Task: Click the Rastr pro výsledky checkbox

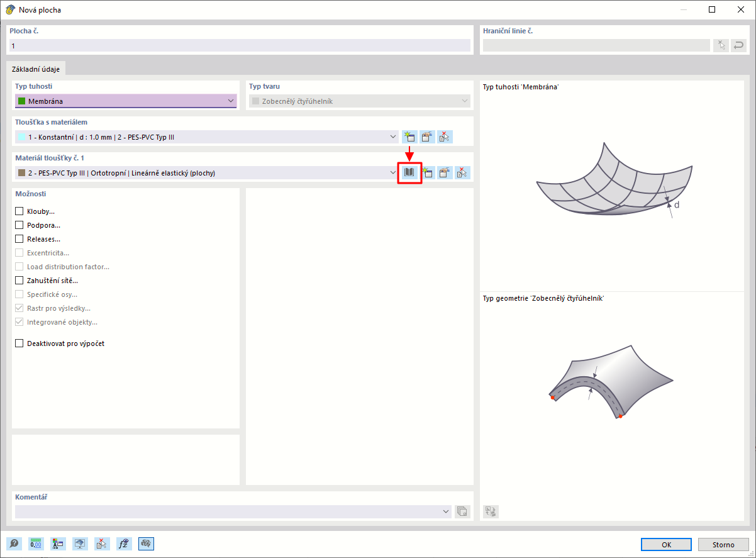Action: (x=19, y=308)
